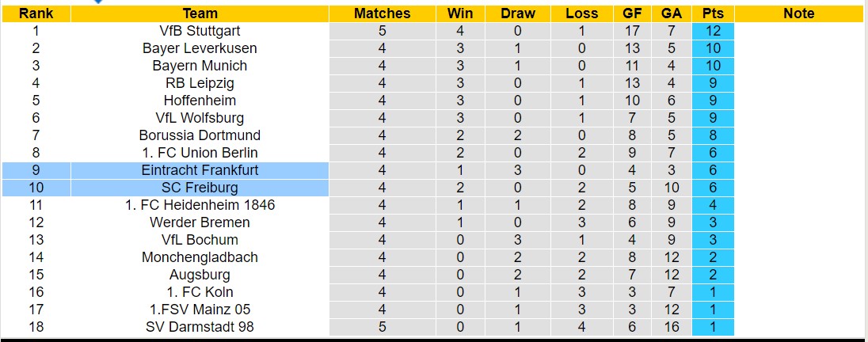Select SV Darmstadt 98 at the bottom

click(200, 327)
